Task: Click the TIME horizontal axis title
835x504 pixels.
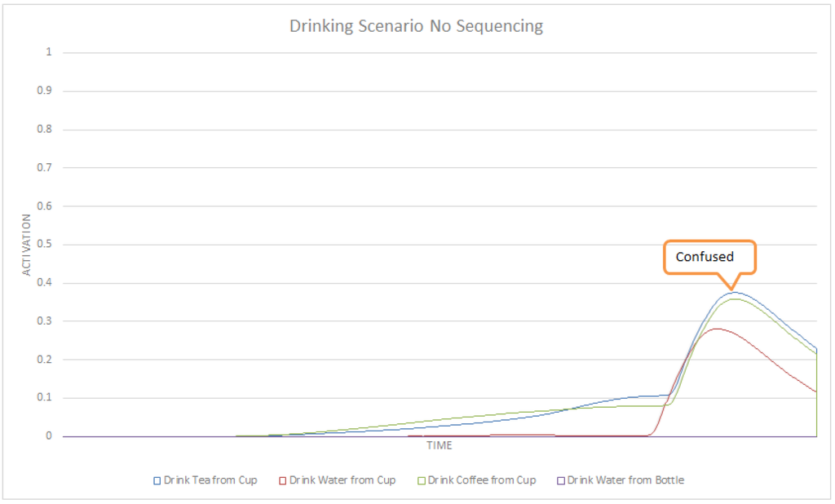Action: click(439, 446)
